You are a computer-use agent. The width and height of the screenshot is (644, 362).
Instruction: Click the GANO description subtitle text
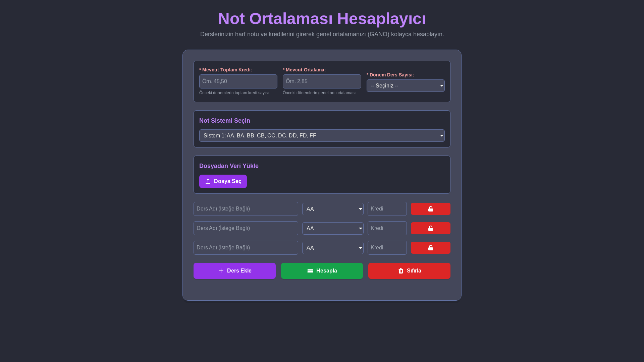pos(322,34)
